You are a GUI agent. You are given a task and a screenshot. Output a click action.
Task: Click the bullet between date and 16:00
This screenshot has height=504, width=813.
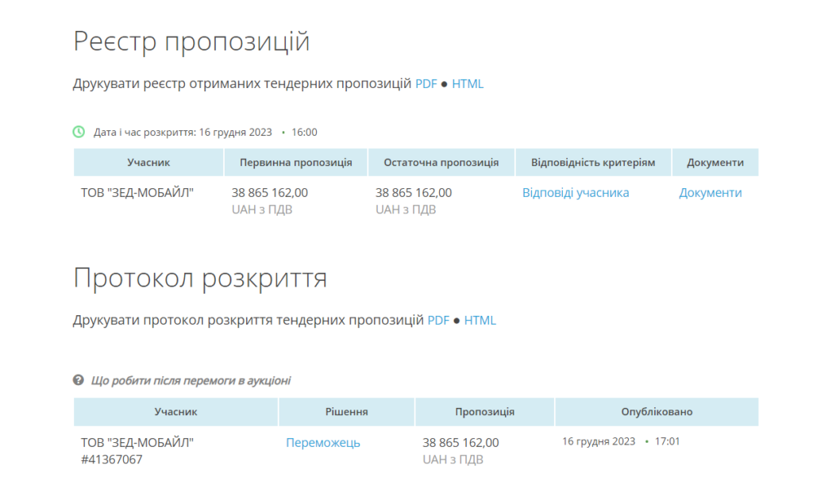[282, 133]
